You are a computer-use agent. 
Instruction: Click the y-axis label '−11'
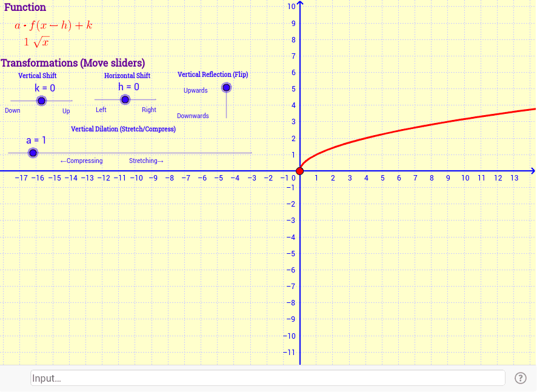[x=289, y=352]
